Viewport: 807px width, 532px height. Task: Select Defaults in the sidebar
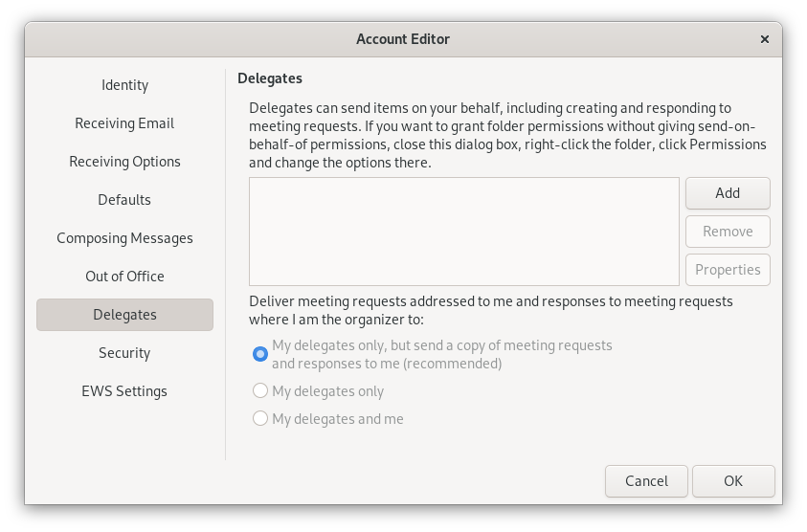tap(124, 200)
